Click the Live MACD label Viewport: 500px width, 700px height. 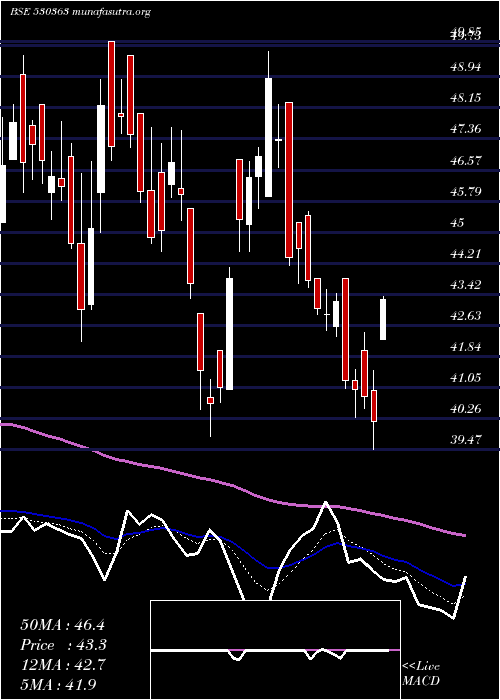point(421,674)
